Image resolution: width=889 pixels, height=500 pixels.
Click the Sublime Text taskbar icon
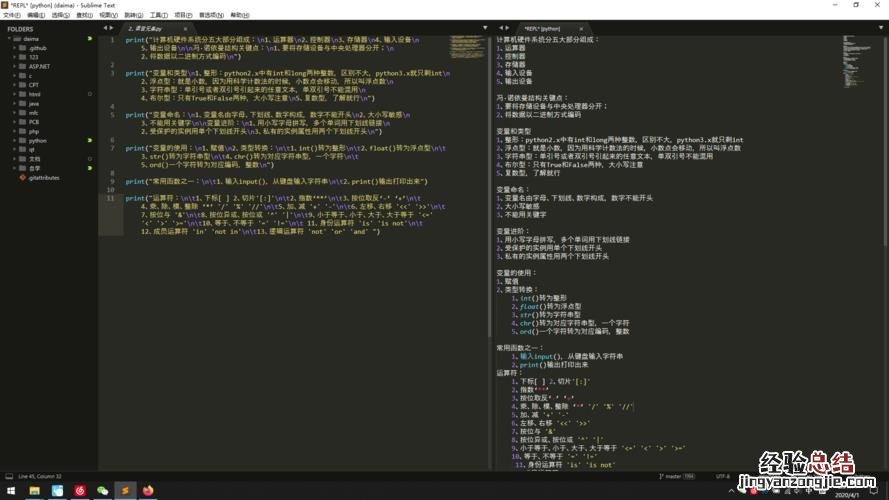coord(125,491)
